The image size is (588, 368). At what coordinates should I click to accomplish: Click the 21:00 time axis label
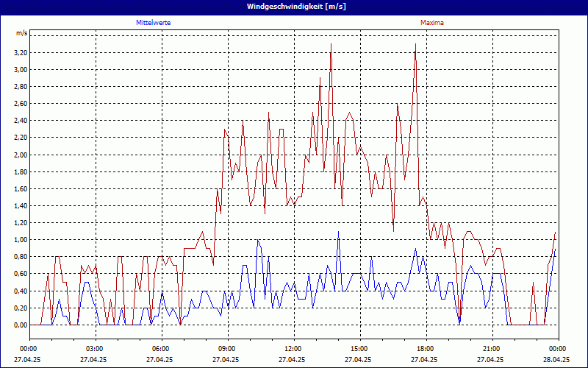492,349
